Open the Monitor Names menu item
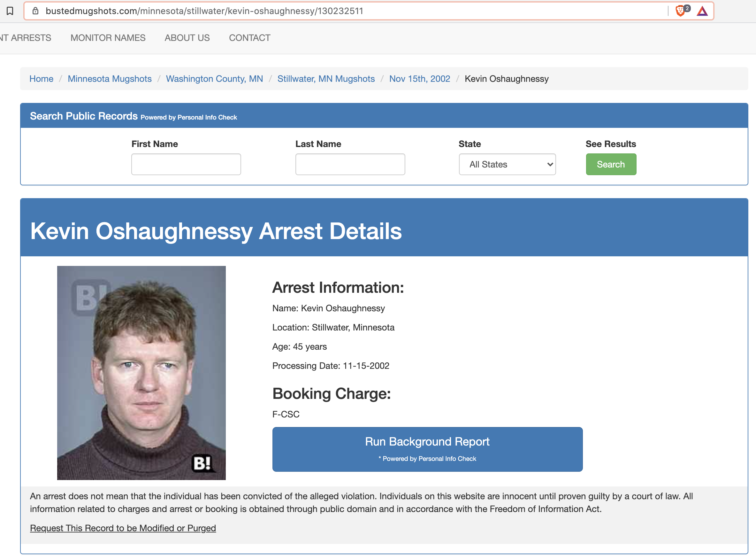The height and width of the screenshot is (559, 756). click(108, 38)
